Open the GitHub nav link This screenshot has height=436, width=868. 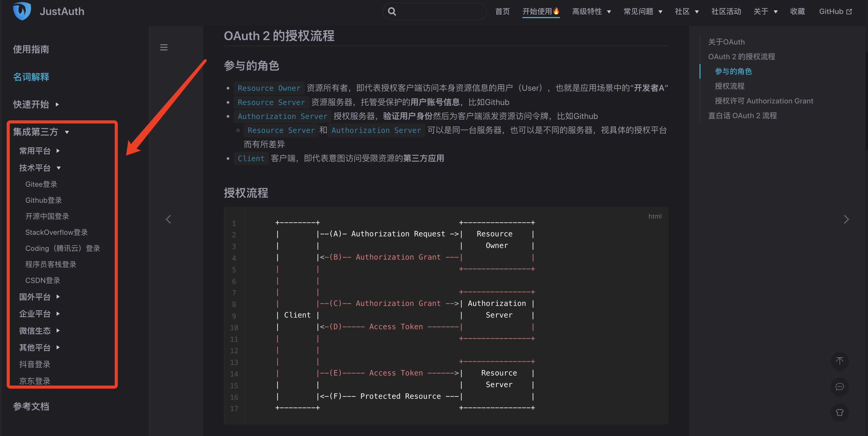coord(835,11)
